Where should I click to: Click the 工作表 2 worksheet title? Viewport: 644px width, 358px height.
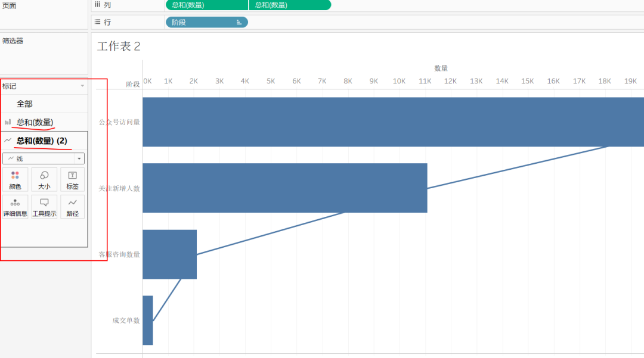point(119,46)
